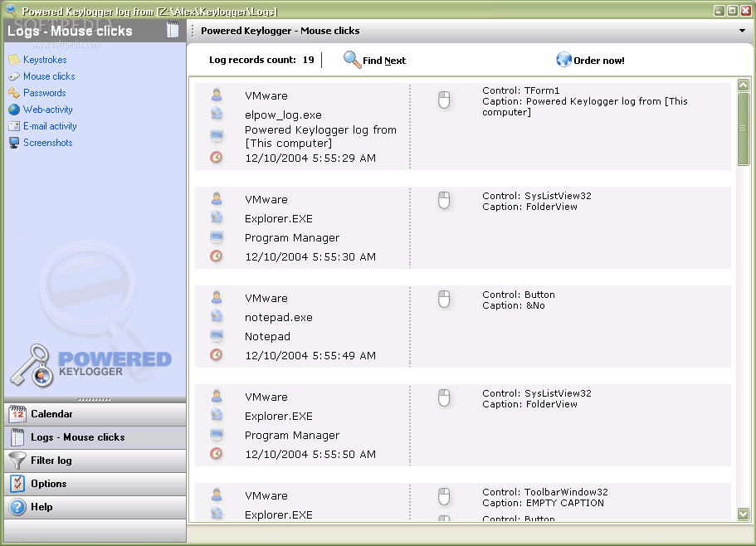Click window icon beside Notepad title

(x=217, y=335)
